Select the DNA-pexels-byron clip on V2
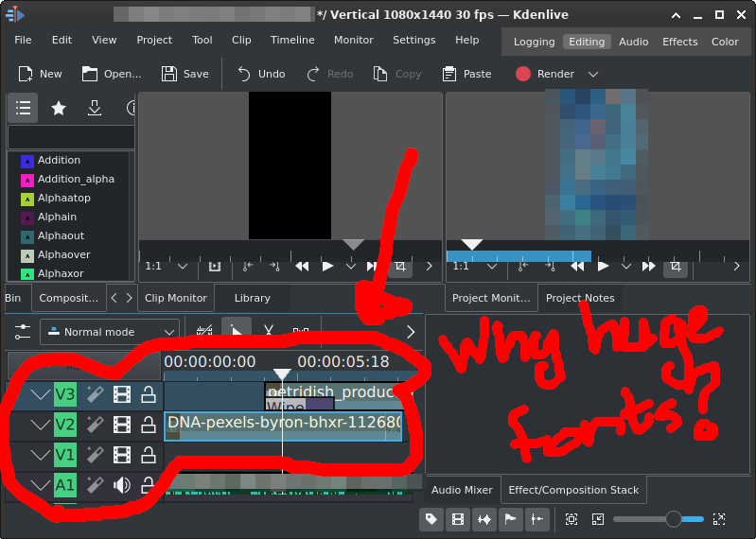 283,426
